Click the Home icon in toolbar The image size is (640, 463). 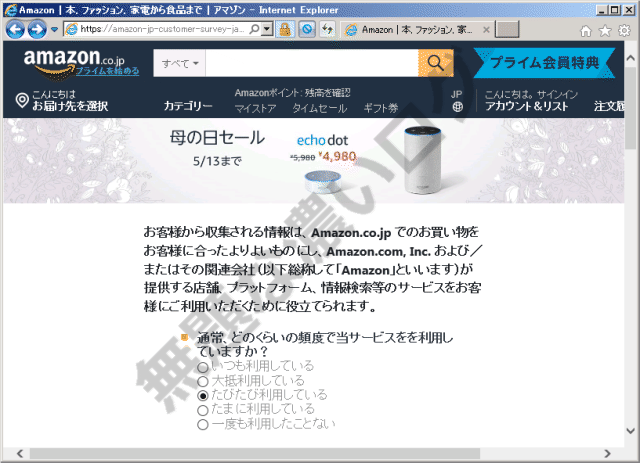[x=586, y=31]
